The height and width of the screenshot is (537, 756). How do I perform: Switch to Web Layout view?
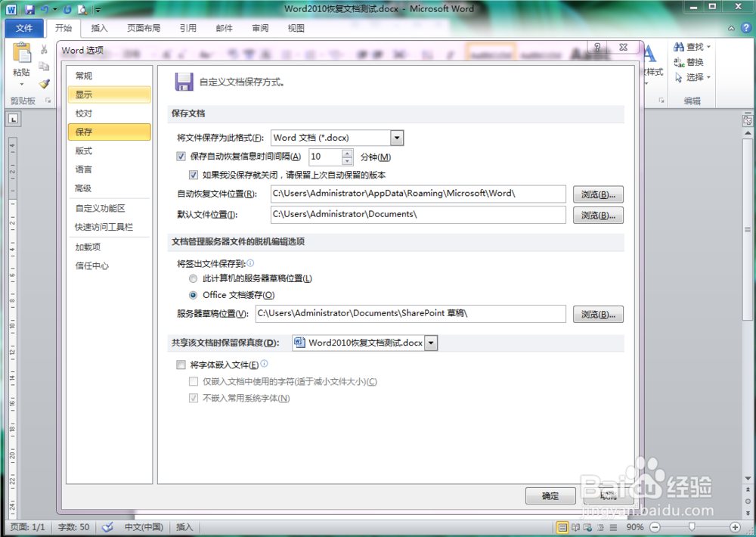coord(587,527)
